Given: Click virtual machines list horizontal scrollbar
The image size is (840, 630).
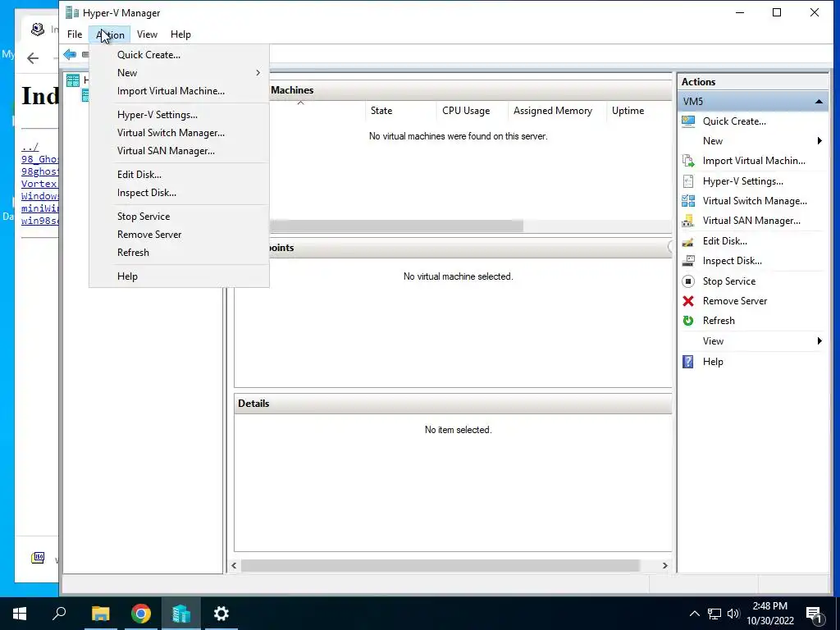Looking at the screenshot, I should click(396, 226).
